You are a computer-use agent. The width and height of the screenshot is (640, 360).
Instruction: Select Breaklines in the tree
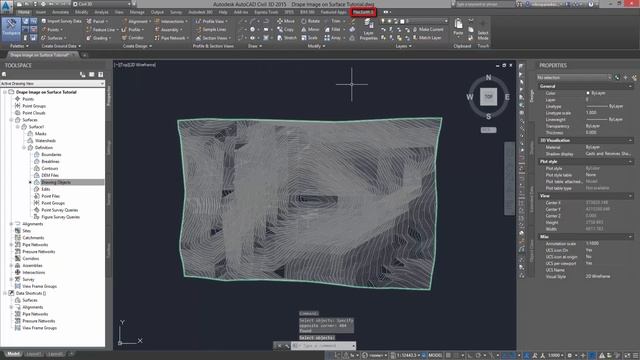(x=50, y=162)
